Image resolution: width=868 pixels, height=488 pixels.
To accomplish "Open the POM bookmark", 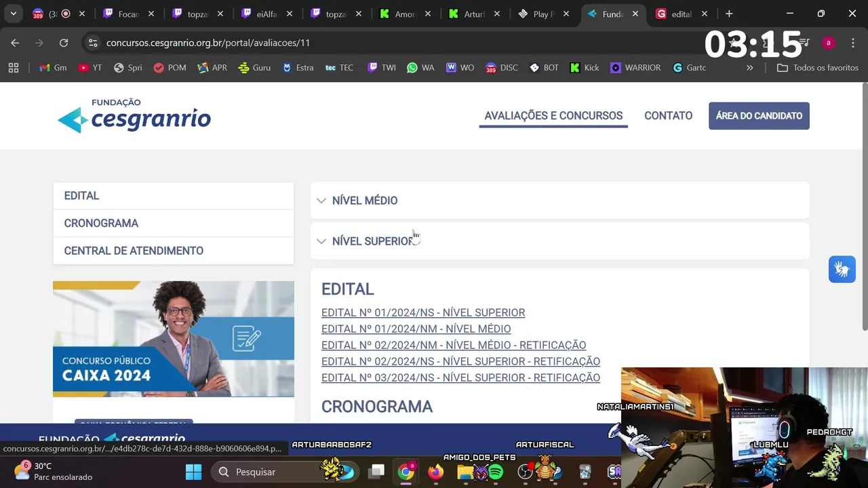I will point(170,68).
